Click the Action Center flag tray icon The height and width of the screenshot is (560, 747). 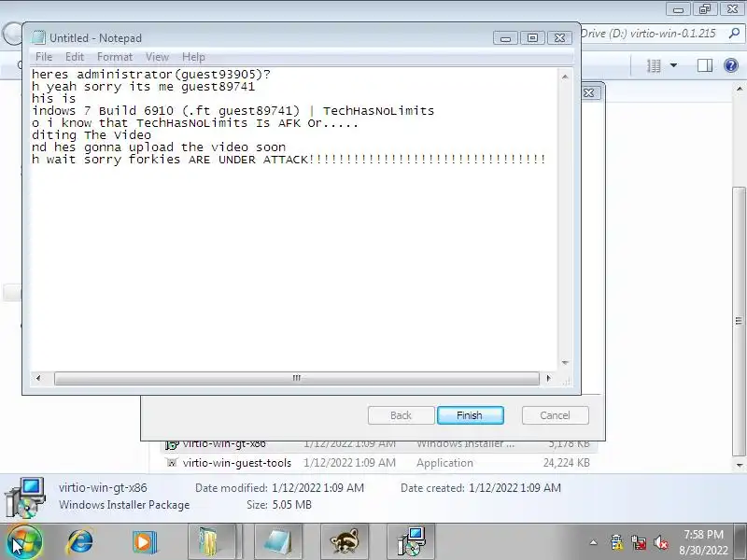[x=616, y=542]
